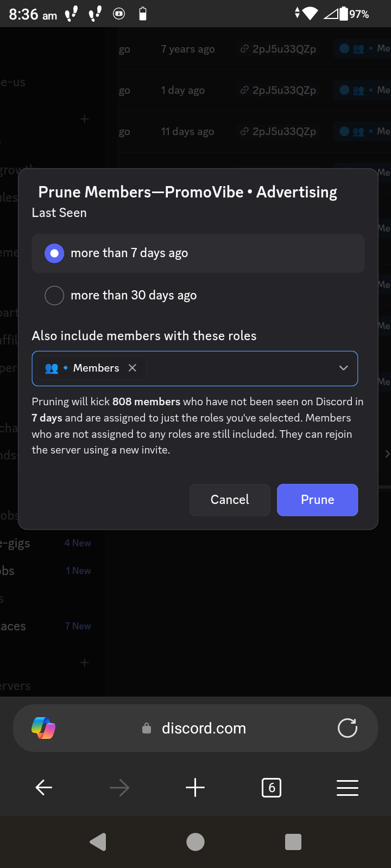Select "more than 7 days ago"

[x=54, y=253]
